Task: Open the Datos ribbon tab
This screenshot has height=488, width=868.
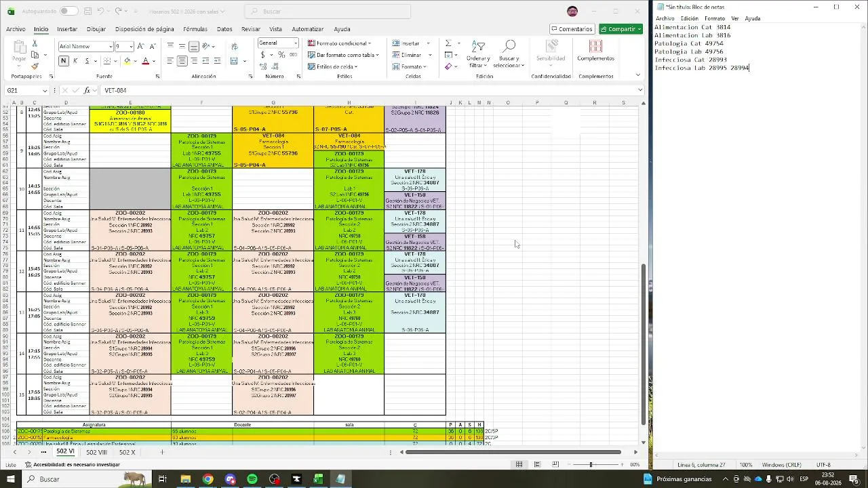Action: (x=224, y=29)
